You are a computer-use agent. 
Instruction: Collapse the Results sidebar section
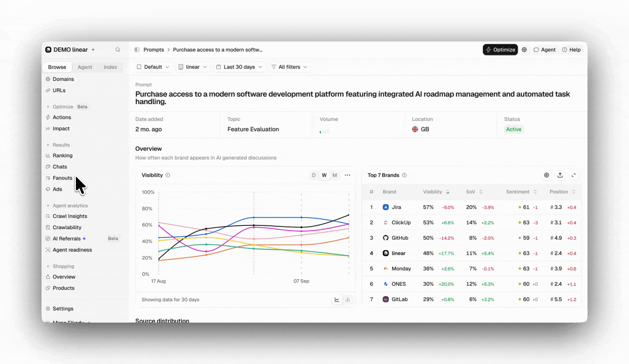point(58,145)
